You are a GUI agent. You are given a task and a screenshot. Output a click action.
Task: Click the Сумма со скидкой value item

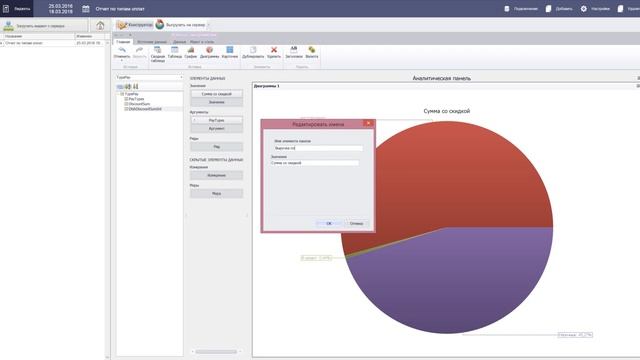(216, 94)
